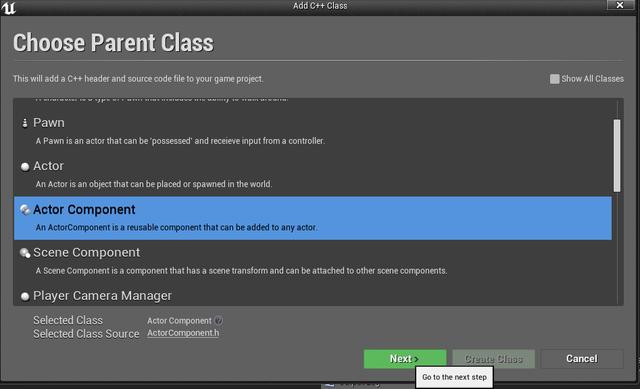Choose Actor Component from the list
Image resolution: width=640 pixels, height=389 pixels.
tap(313, 218)
